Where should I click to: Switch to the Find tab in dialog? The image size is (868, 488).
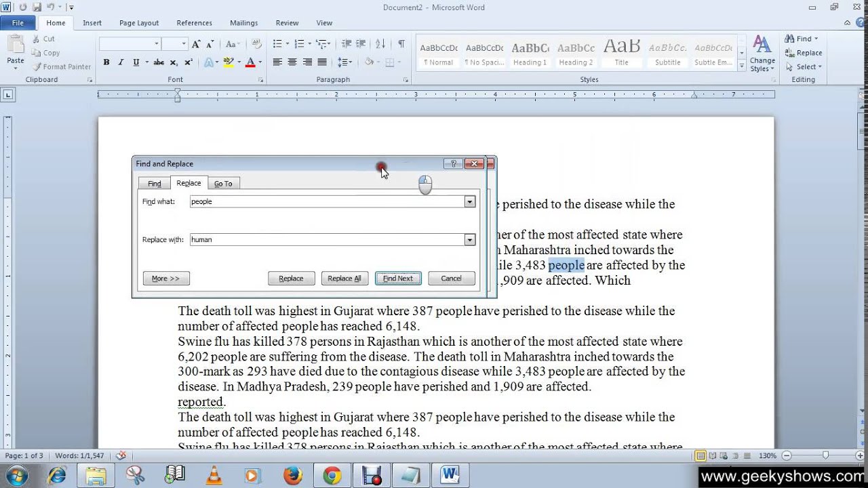pos(155,184)
